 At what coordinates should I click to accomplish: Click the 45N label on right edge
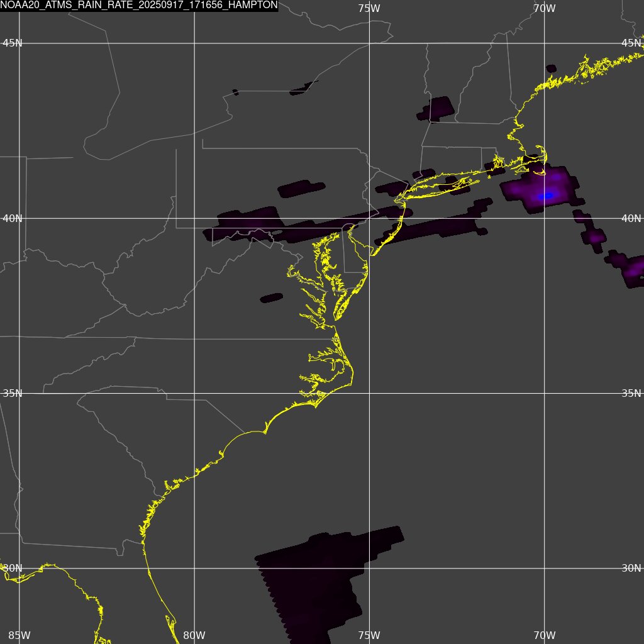pos(631,43)
